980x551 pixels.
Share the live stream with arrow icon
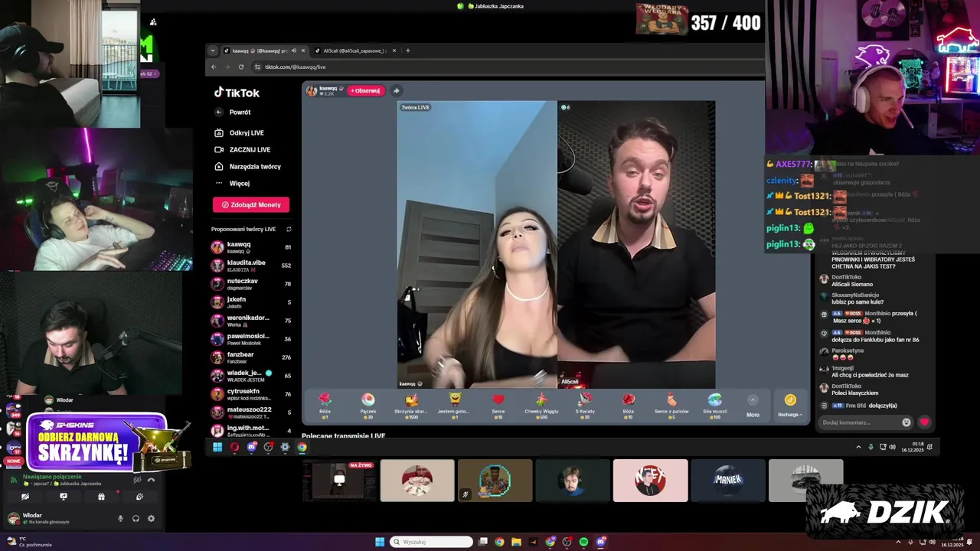point(396,90)
